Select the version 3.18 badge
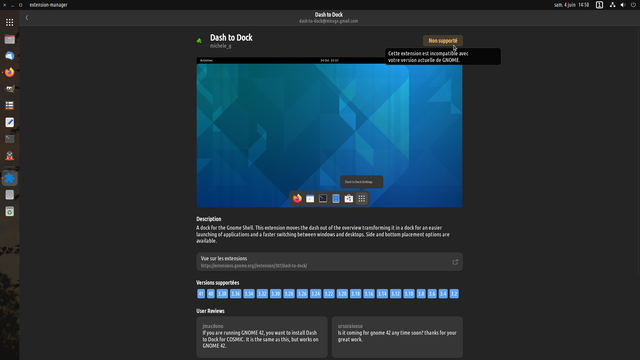 point(356,294)
